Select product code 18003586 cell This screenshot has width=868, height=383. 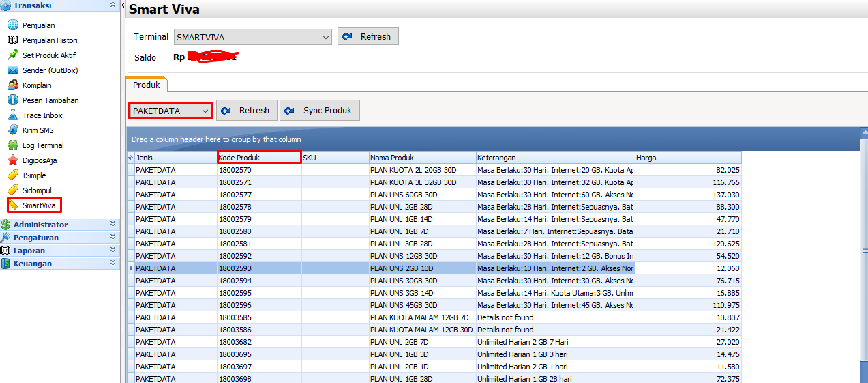259,330
